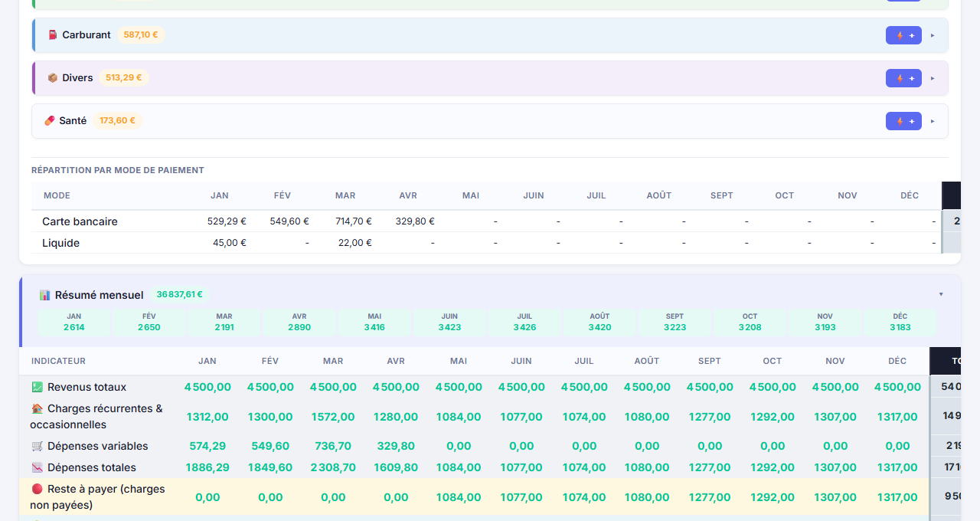Click the house icon of Charges récurrentes
This screenshot has height=521, width=980.
(x=38, y=408)
